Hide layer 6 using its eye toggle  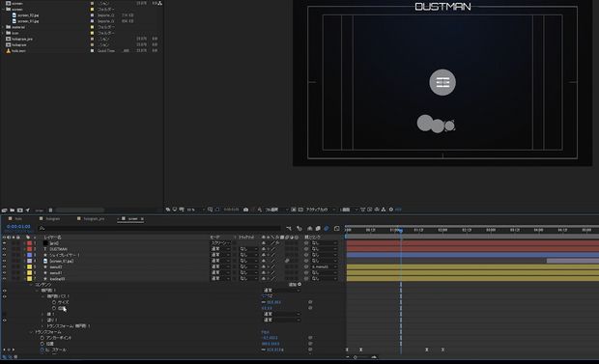tap(4, 272)
